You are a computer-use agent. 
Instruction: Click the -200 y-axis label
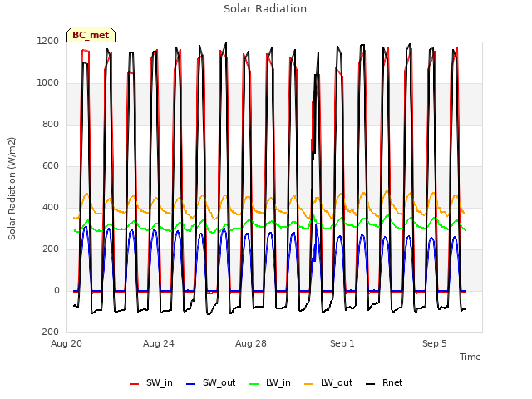(49, 332)
